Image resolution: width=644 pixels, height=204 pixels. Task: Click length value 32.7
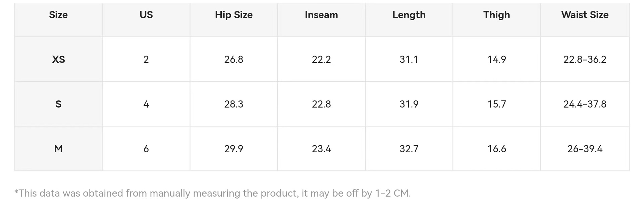(x=409, y=149)
